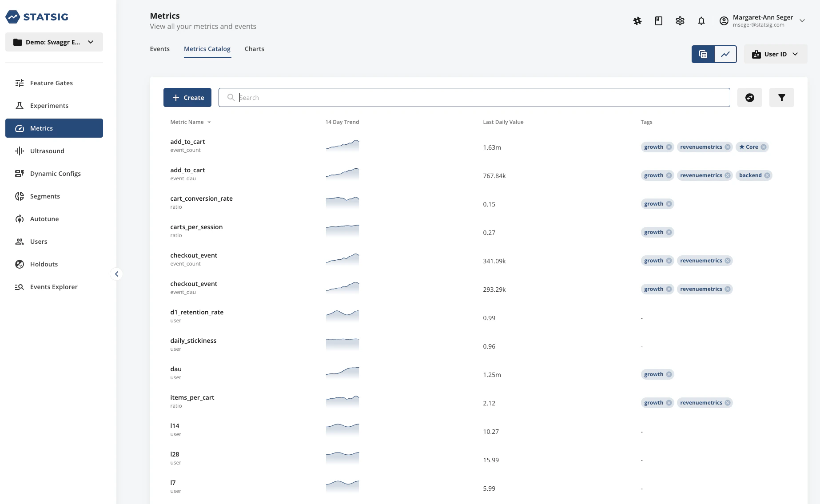Remove the backend tag from add_to_cart event_dau

(768, 175)
